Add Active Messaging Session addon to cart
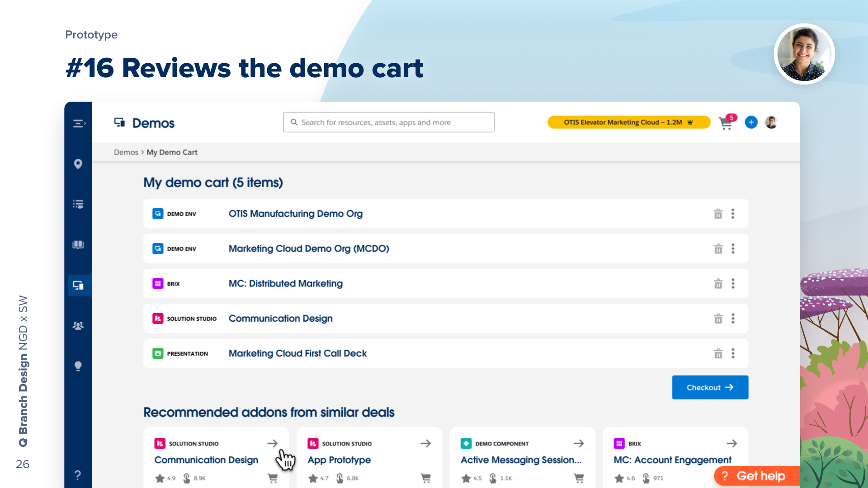868x488 pixels. point(579,478)
